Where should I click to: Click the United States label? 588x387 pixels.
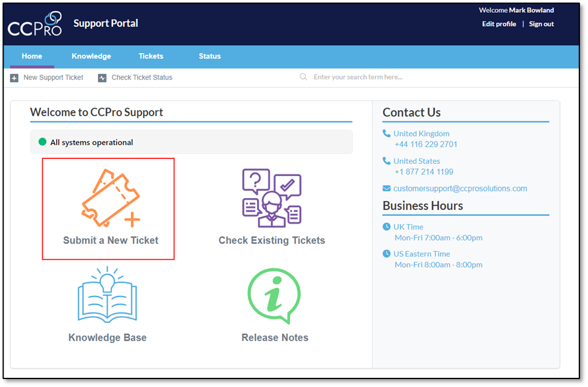point(417,161)
